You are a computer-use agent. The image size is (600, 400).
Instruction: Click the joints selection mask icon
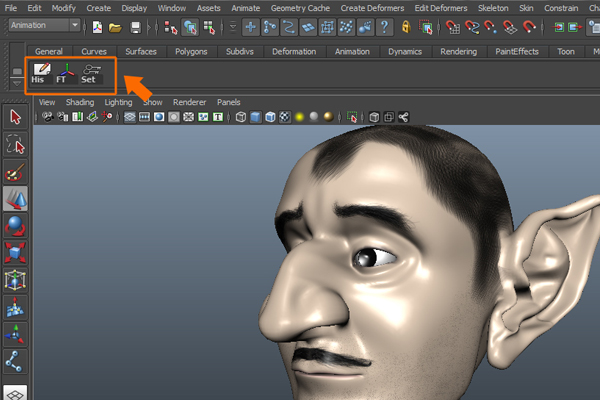click(270, 27)
